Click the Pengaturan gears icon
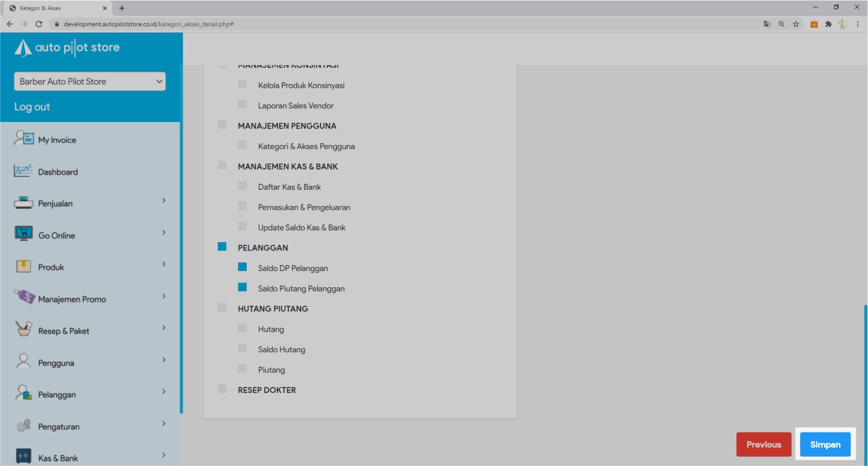 pyautogui.click(x=23, y=426)
